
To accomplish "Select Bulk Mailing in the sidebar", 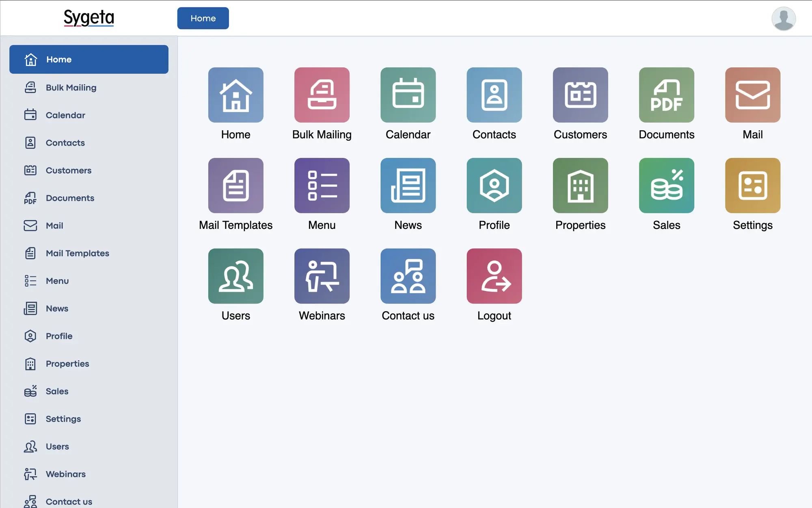I will click(x=89, y=87).
